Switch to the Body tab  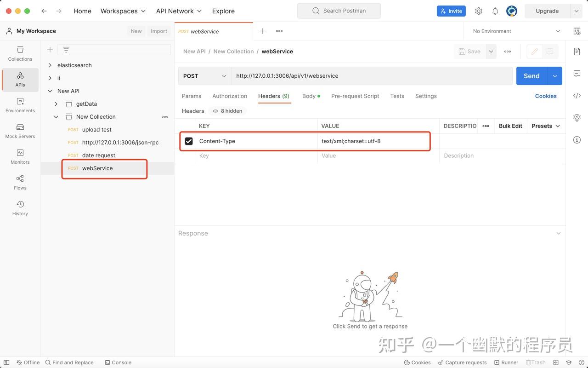(x=308, y=96)
